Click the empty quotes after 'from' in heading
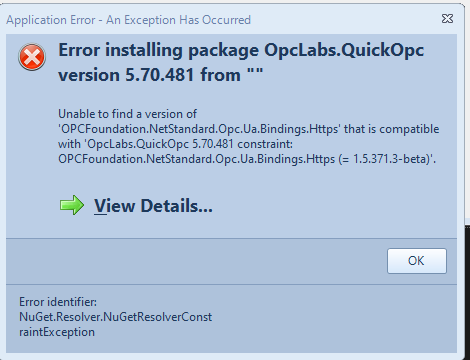Screen dimensions: 470x360 [x=255, y=71]
